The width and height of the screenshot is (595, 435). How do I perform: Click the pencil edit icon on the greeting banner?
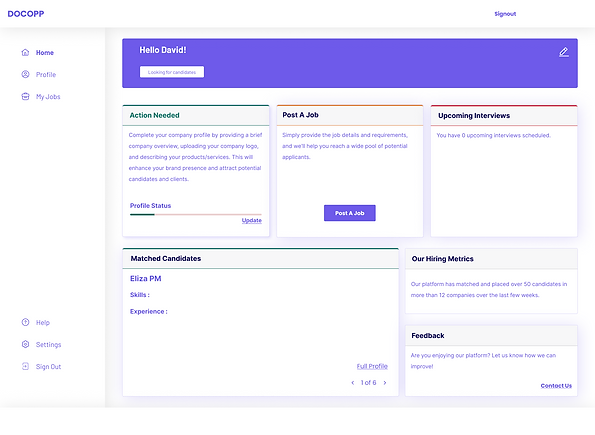[x=564, y=52]
